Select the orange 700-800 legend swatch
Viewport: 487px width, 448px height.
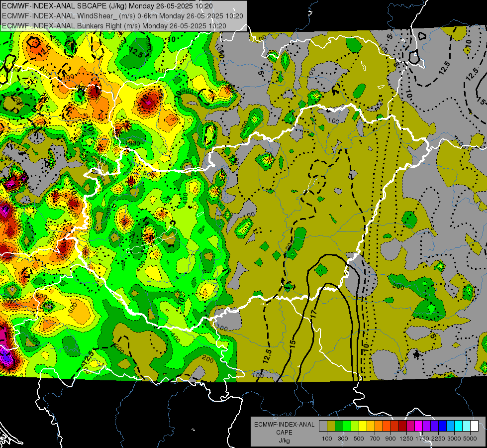[x=379, y=426]
